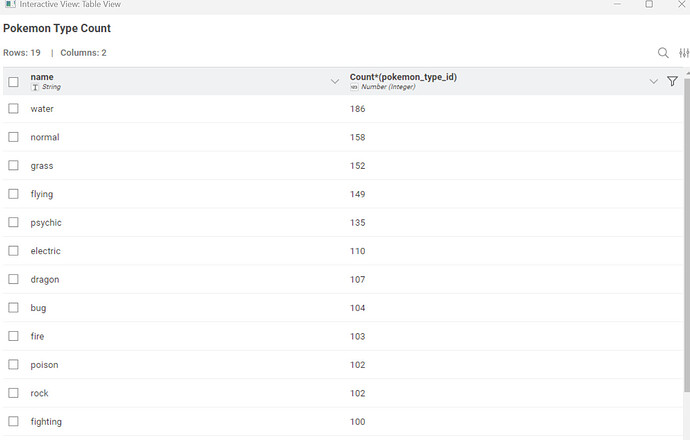
Task: Check the select-all rows header checkbox
Action: pyautogui.click(x=13, y=82)
